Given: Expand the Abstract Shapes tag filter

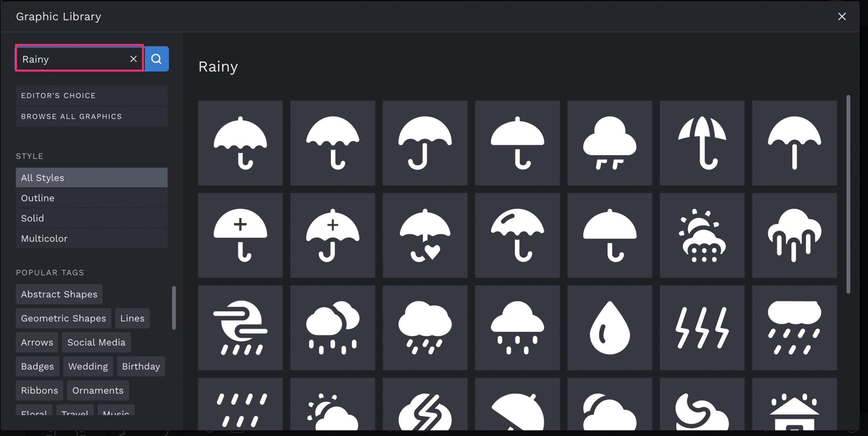Looking at the screenshot, I should tap(59, 294).
